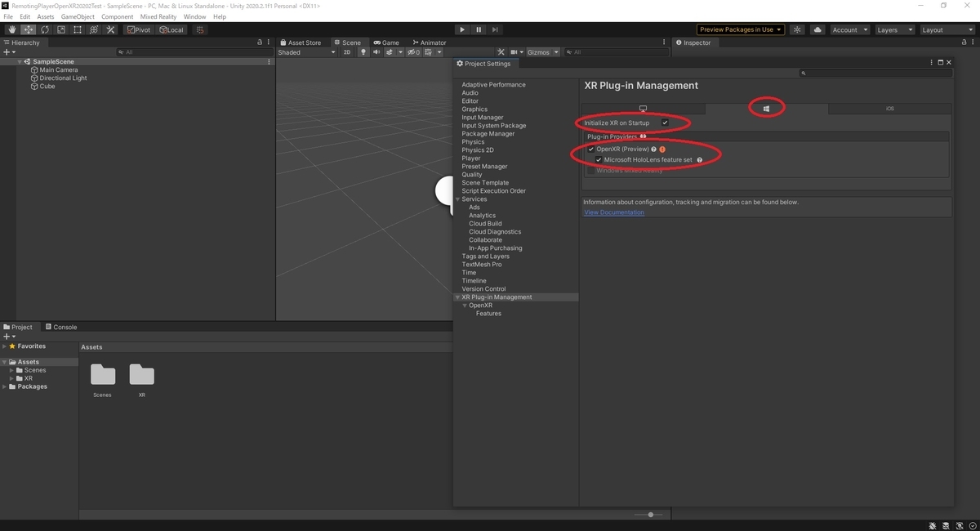The height and width of the screenshot is (531, 980).
Task: Toggle Microsoft HoloLens feature set checkbox
Action: (599, 160)
